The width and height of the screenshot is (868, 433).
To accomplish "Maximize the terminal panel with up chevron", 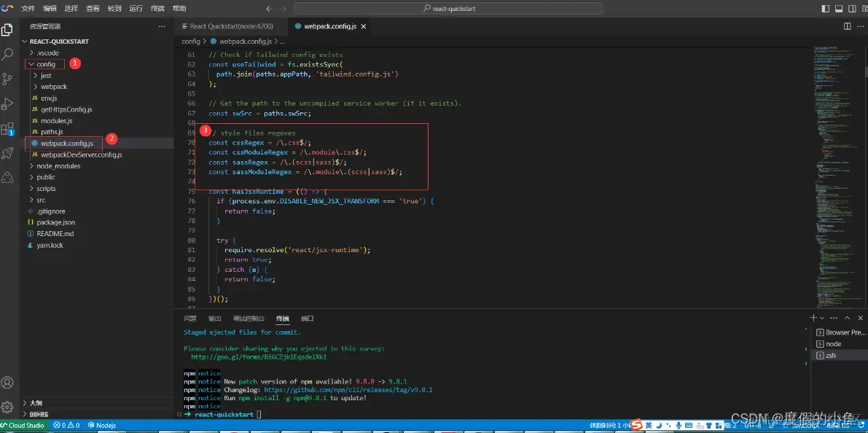I will pos(847,318).
